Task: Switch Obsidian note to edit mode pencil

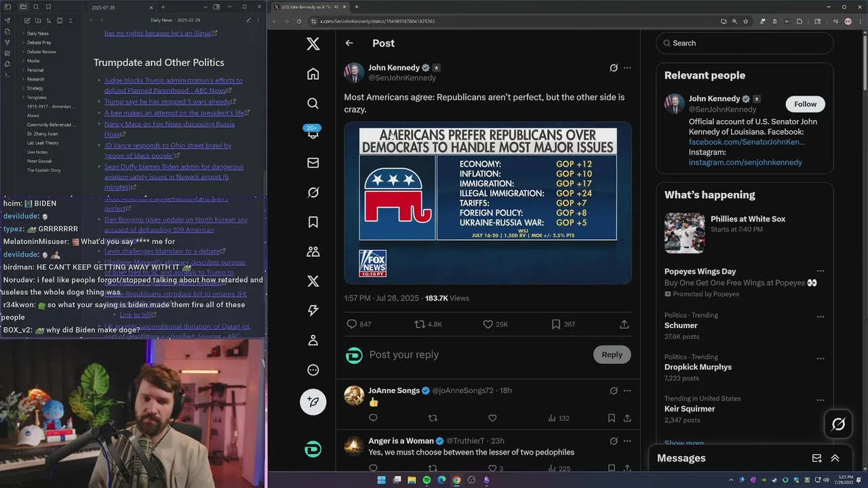Action: pyautogui.click(x=248, y=20)
